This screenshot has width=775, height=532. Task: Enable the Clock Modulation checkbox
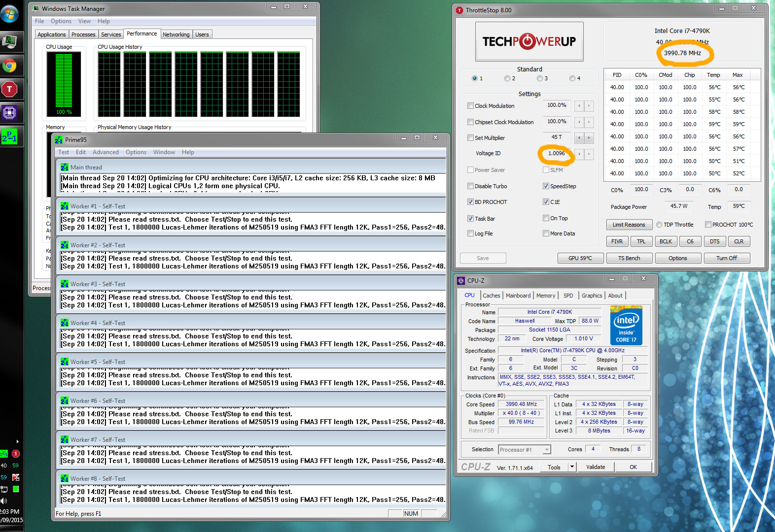[x=471, y=106]
